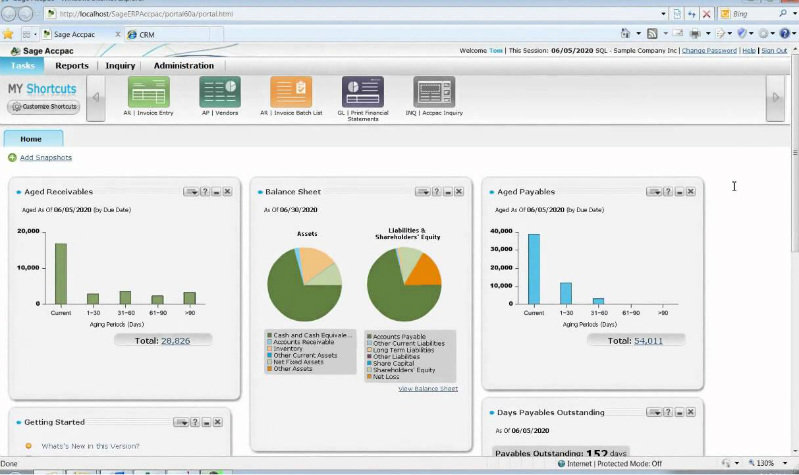Select the Tasks menu tab
This screenshot has height=475, width=799.
22,66
